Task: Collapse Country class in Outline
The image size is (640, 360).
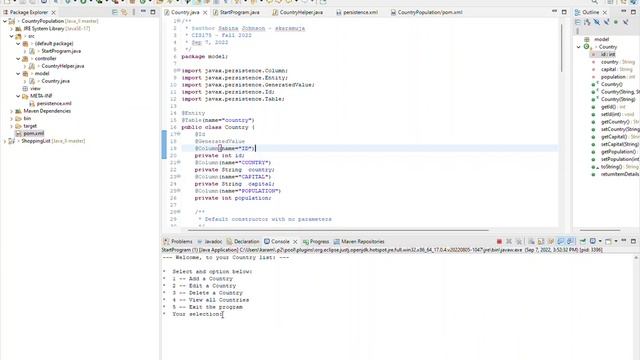Action: click(578, 47)
